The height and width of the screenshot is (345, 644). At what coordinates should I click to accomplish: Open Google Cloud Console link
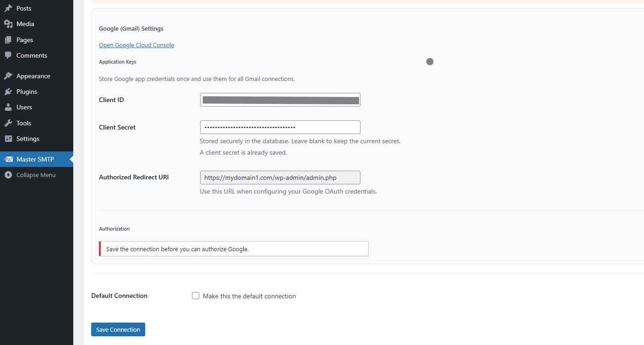(136, 45)
